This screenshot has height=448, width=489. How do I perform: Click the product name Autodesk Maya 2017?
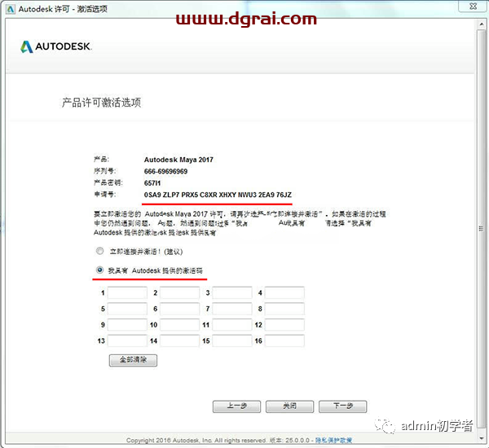point(178,160)
